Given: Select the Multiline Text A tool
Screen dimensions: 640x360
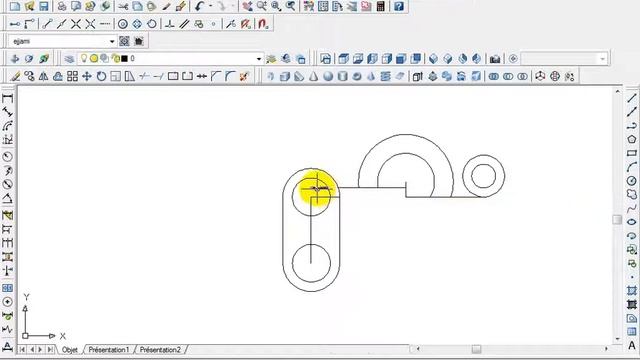Looking at the screenshot, I should tap(632, 345).
